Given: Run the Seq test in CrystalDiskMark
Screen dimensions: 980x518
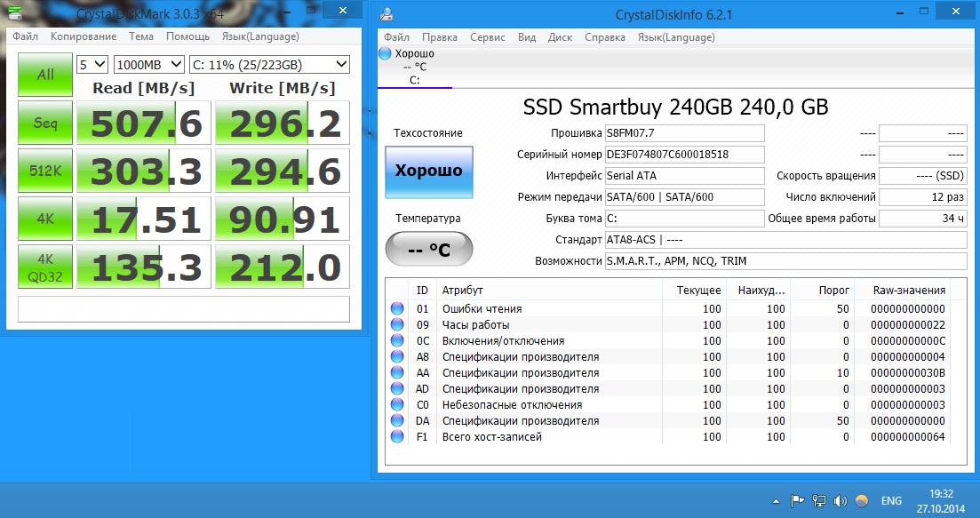Looking at the screenshot, I should click(x=45, y=123).
